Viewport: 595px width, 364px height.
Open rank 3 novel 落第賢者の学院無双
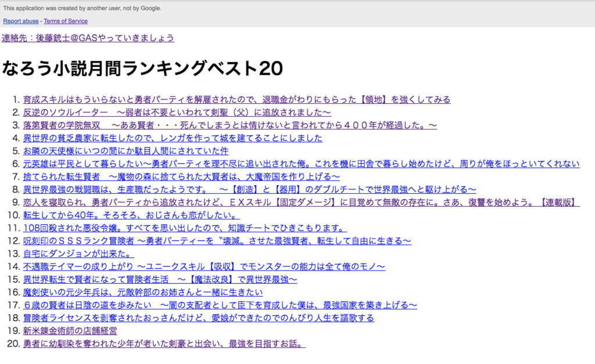(x=230, y=125)
